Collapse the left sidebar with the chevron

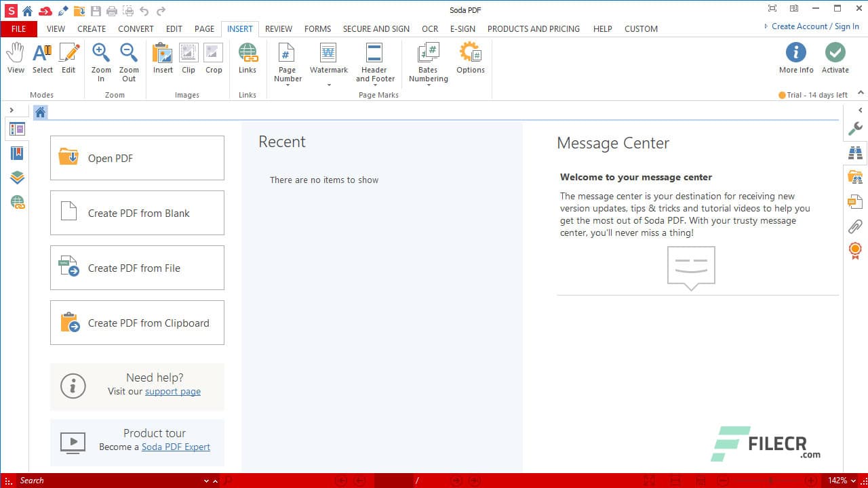click(12, 109)
